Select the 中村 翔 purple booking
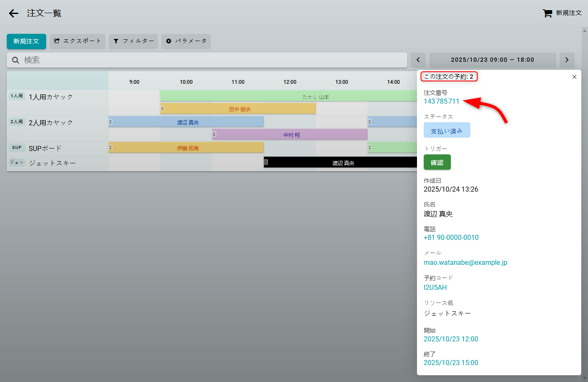 pos(290,135)
